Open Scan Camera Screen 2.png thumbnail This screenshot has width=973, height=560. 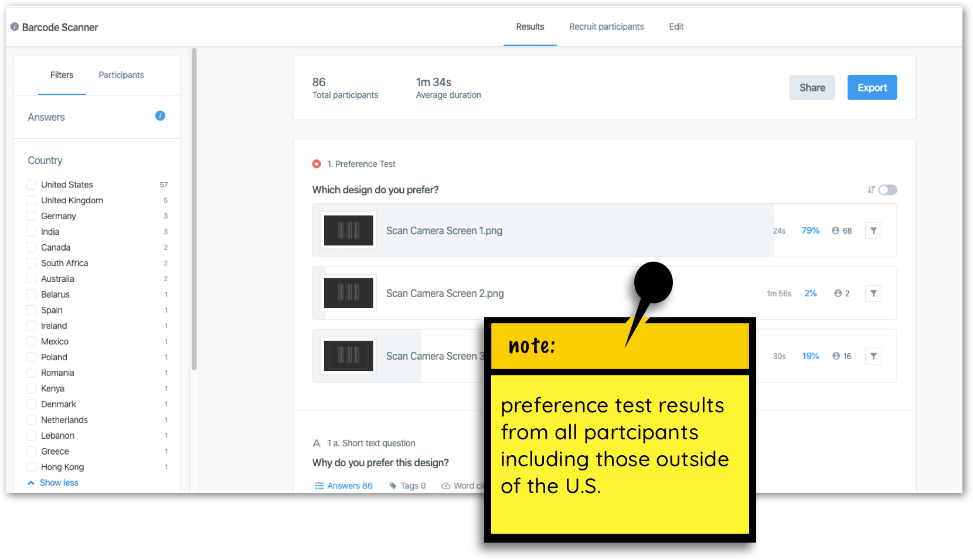(349, 293)
